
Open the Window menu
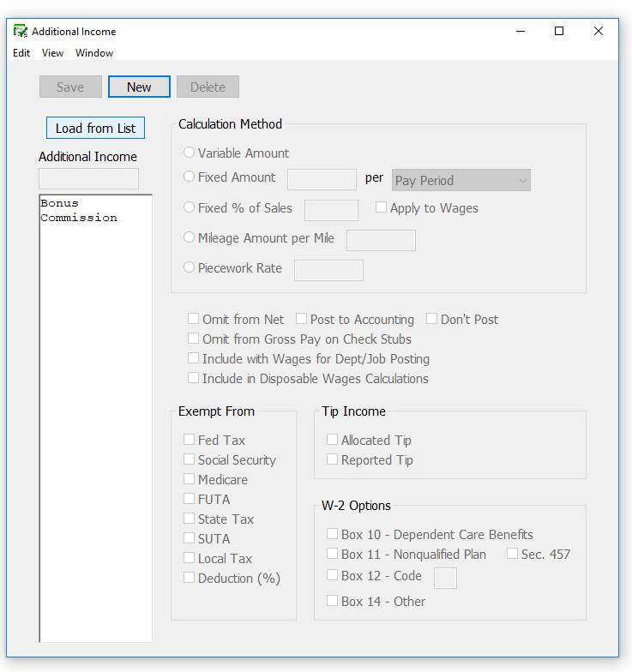(94, 53)
